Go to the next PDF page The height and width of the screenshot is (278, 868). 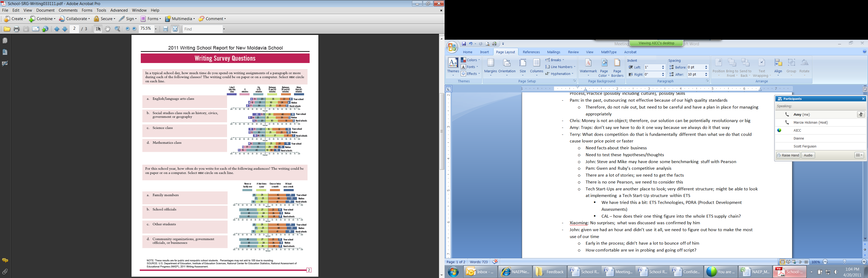click(x=65, y=29)
